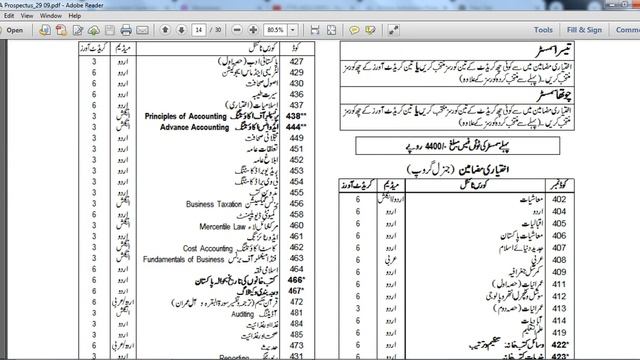Click course code 408 in right table

coord(559,260)
